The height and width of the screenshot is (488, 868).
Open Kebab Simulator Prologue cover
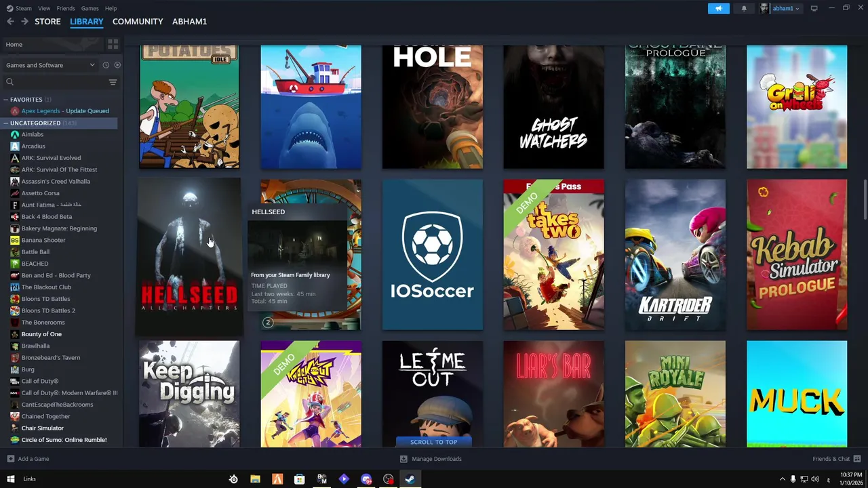[797, 255]
